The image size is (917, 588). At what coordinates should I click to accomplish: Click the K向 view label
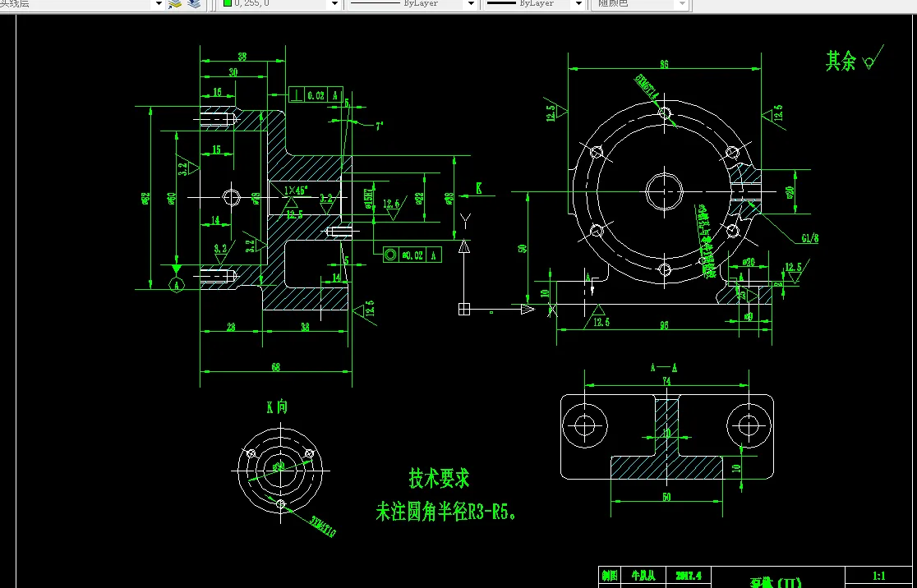click(x=277, y=407)
